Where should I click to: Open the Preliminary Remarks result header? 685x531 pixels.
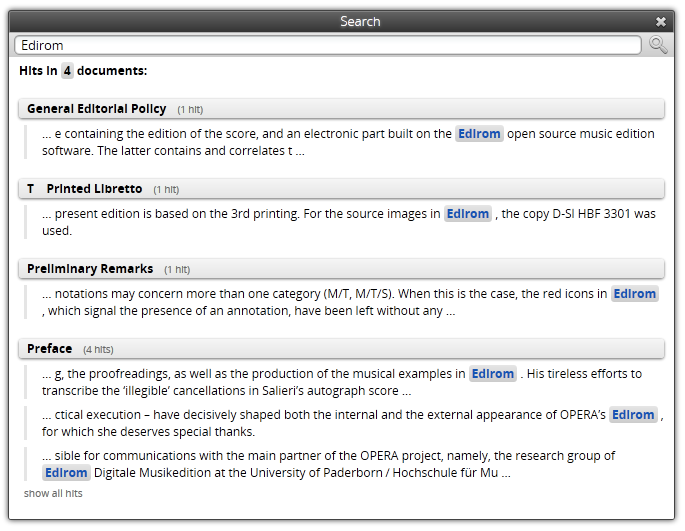[x=341, y=269]
